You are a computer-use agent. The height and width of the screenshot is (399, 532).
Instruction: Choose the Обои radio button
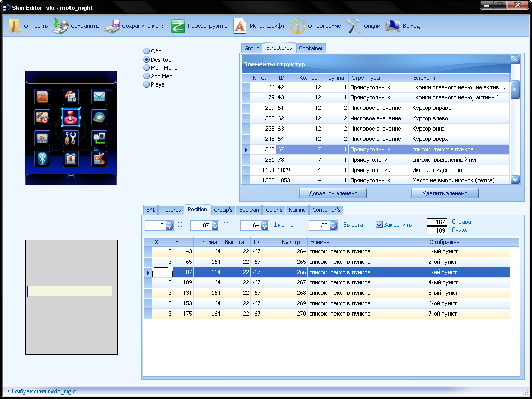click(x=147, y=51)
